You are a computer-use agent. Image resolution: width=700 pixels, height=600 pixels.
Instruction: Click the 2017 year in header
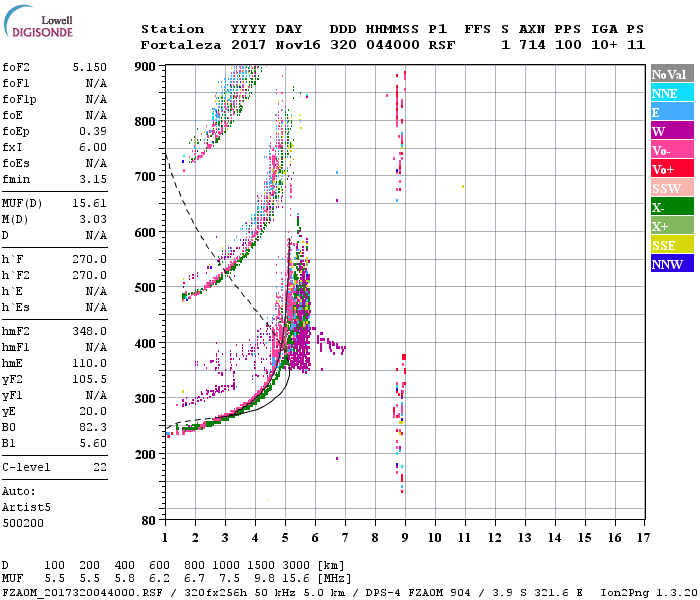click(x=248, y=45)
